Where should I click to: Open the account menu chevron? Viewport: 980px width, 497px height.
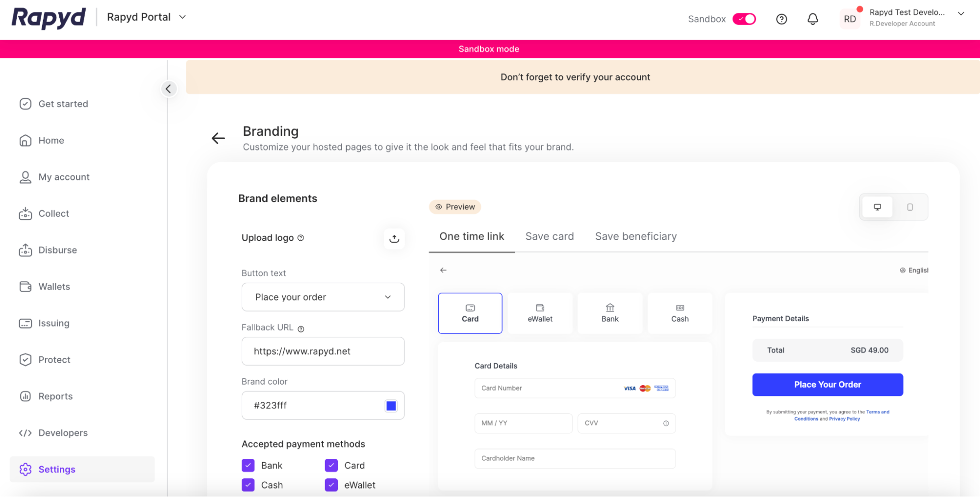(x=961, y=14)
